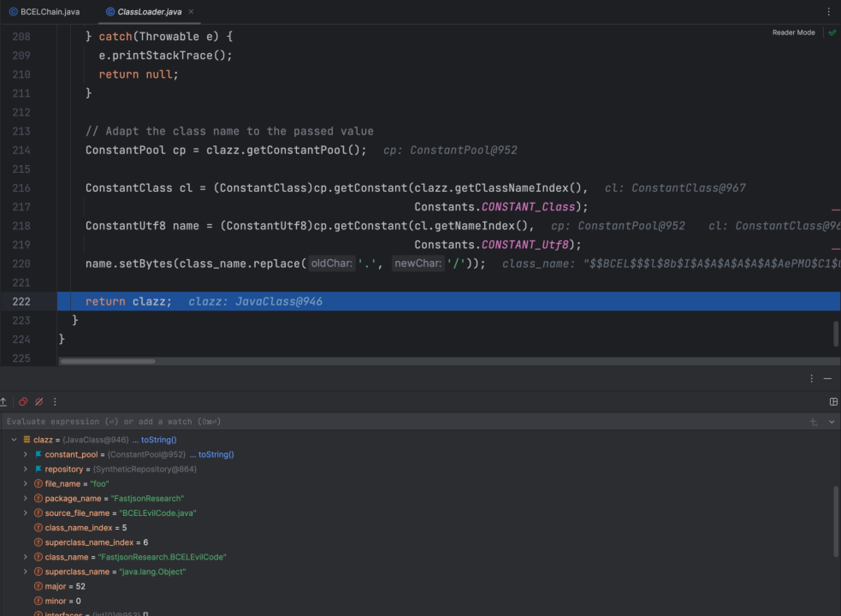Click the restore/step-out arrow icon

click(3, 402)
